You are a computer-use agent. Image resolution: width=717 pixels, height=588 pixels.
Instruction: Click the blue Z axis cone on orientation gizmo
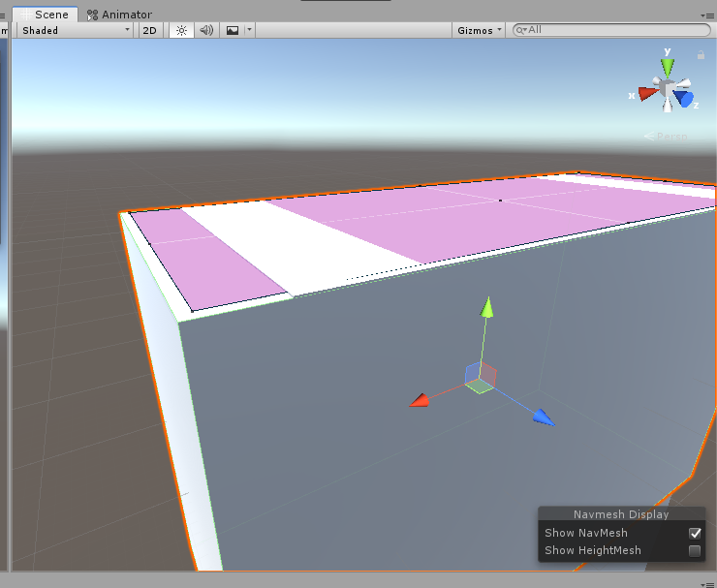[683, 99]
